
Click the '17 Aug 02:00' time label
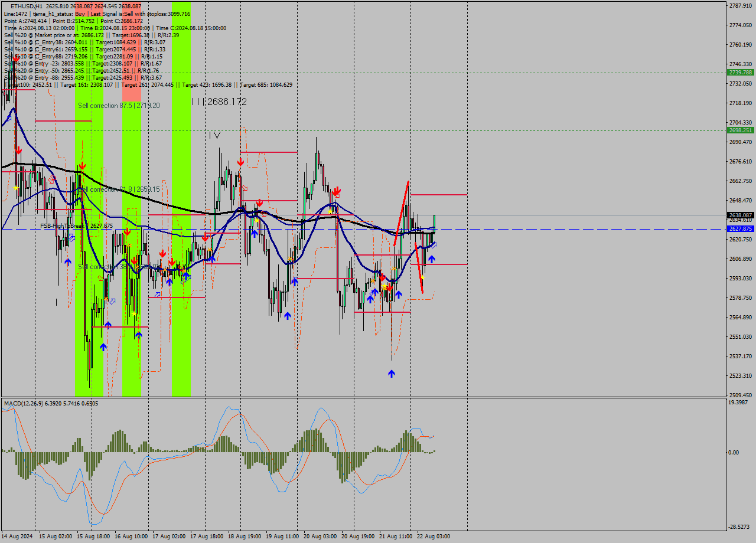click(x=169, y=537)
